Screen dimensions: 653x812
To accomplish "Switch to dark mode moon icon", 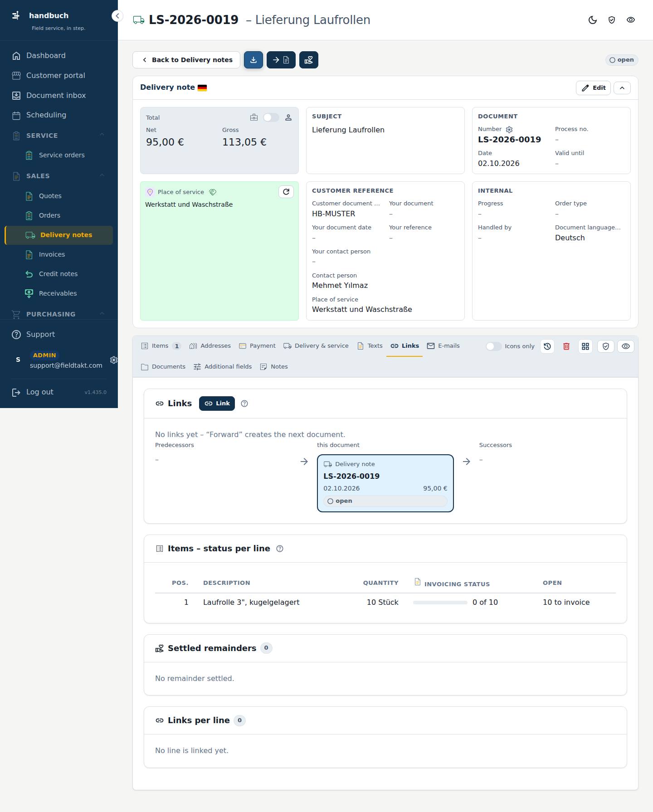I will [x=593, y=20].
